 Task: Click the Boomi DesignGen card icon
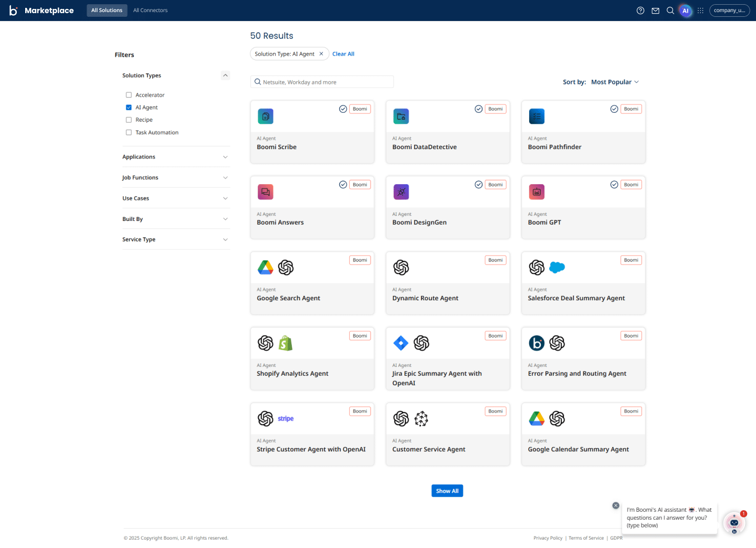click(x=401, y=192)
